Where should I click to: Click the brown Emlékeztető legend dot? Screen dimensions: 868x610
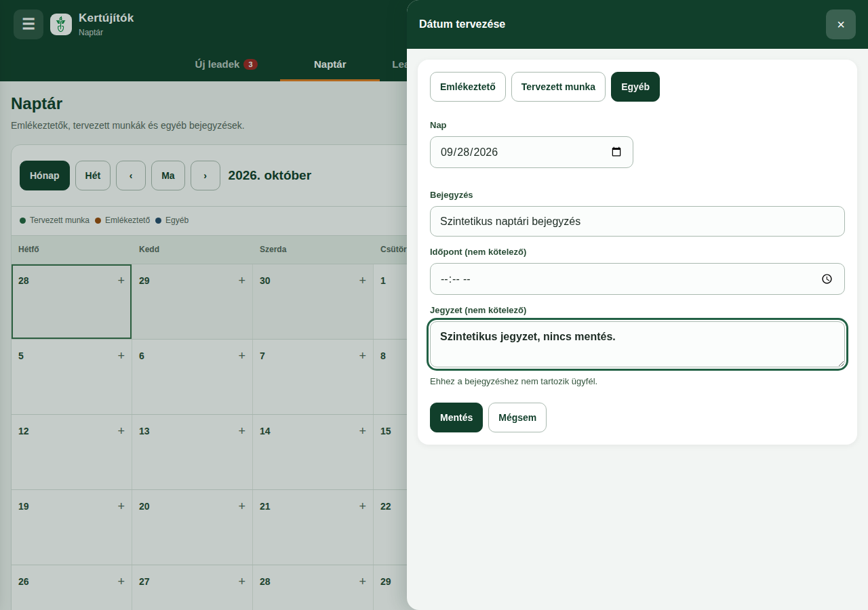coord(98,220)
